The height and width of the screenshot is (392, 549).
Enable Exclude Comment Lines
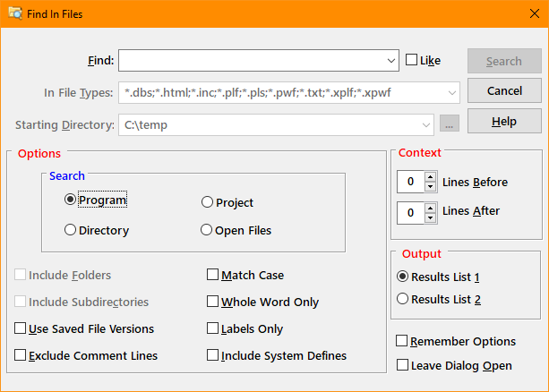coord(21,355)
